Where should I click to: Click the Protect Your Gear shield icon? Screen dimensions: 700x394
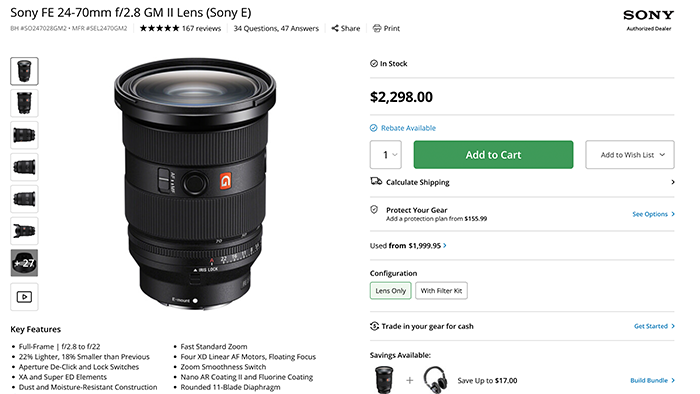click(x=374, y=210)
